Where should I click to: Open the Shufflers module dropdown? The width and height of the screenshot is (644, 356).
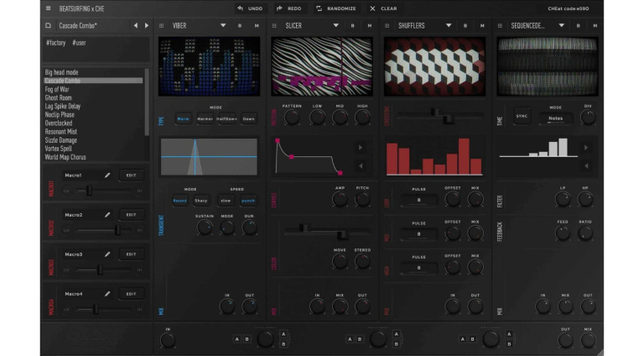(449, 25)
